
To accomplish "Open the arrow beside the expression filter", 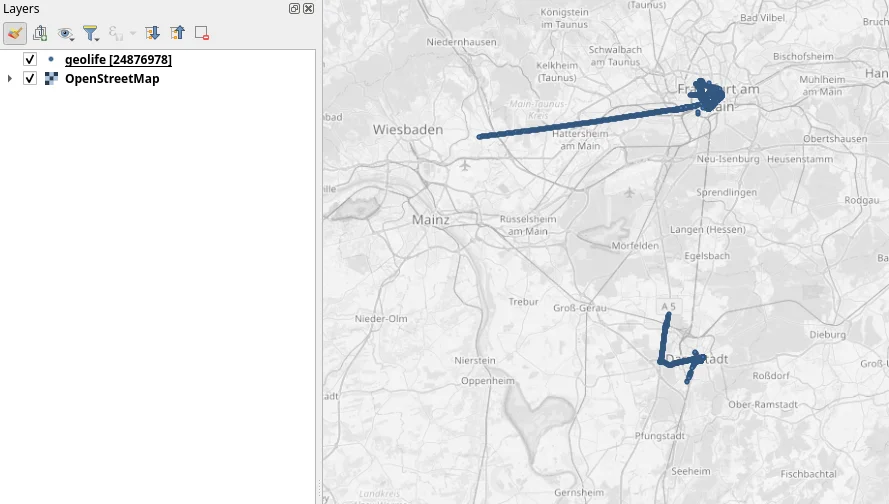I will (132, 33).
